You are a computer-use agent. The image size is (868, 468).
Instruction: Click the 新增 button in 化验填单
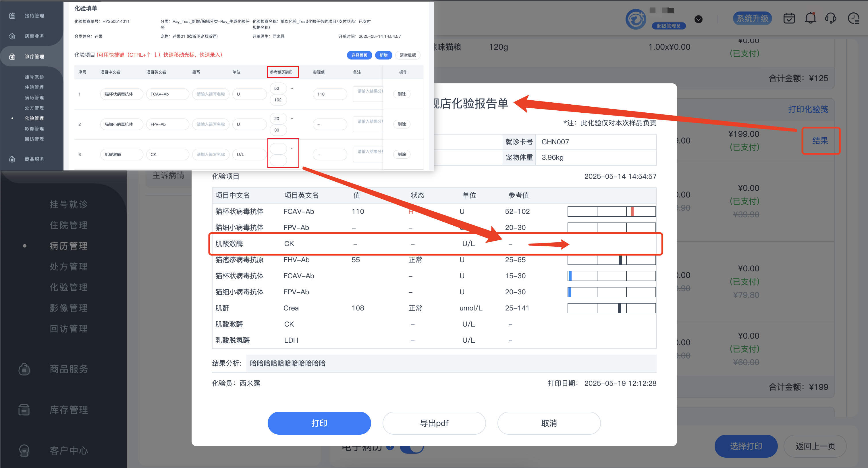[x=383, y=55]
